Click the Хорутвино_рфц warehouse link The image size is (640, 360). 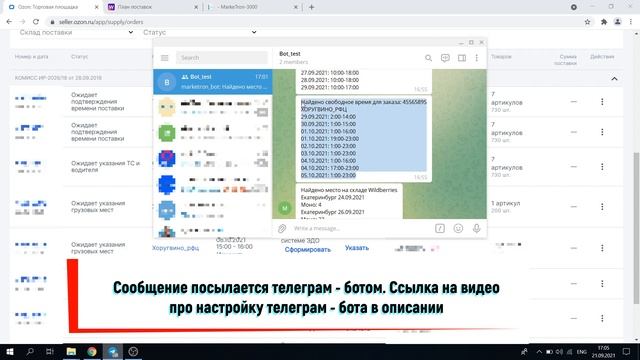click(x=176, y=248)
